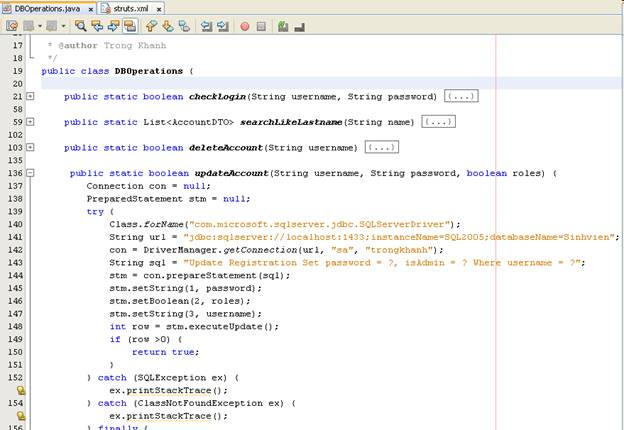Click the grayed Forward navigation icon
The height and width of the screenshot is (430, 624).
52,26
